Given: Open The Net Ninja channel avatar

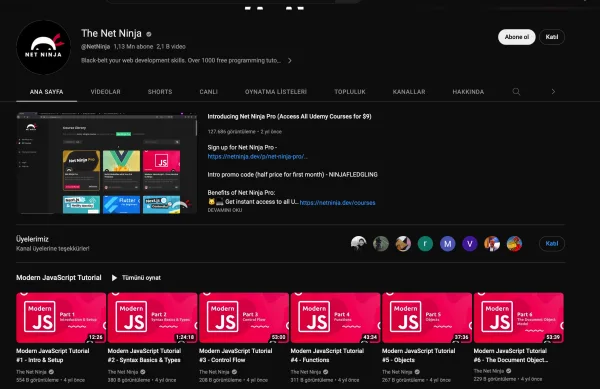Looking at the screenshot, I should pyautogui.click(x=44, y=47).
